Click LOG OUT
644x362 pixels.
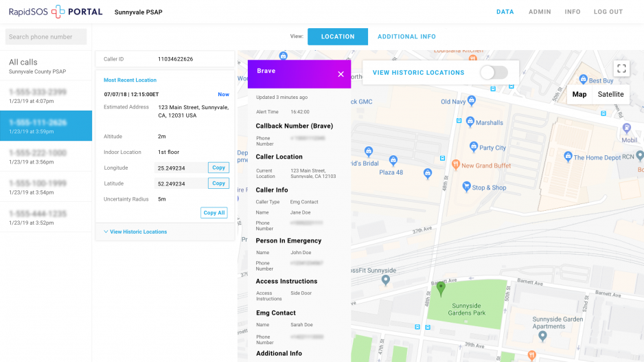point(608,12)
